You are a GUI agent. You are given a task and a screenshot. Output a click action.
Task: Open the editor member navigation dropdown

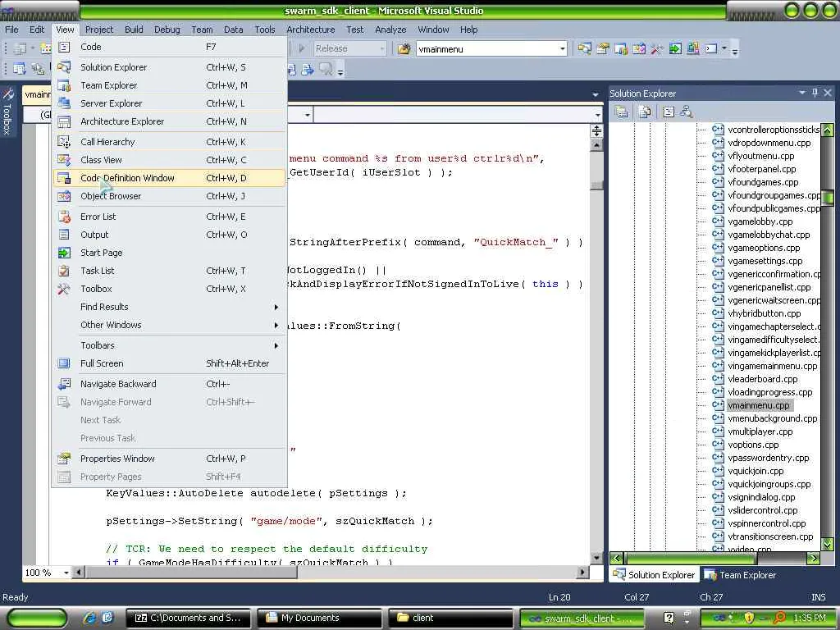point(597,115)
